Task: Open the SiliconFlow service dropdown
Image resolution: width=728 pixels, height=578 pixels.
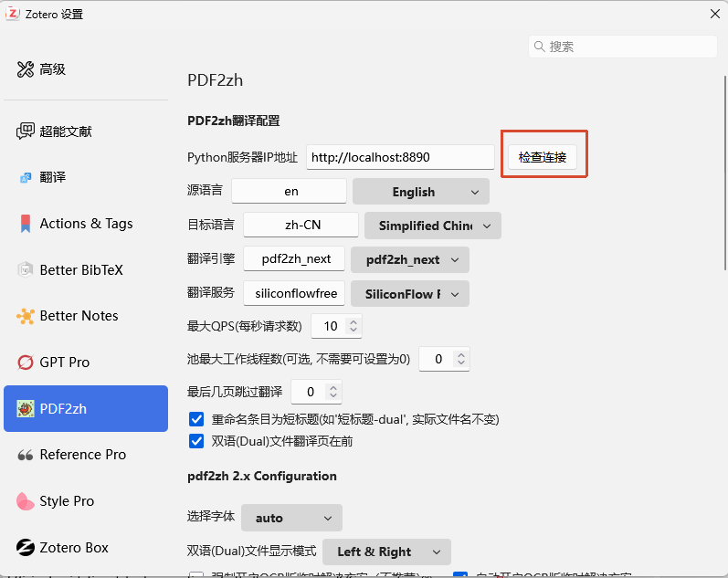Action: pos(410,294)
